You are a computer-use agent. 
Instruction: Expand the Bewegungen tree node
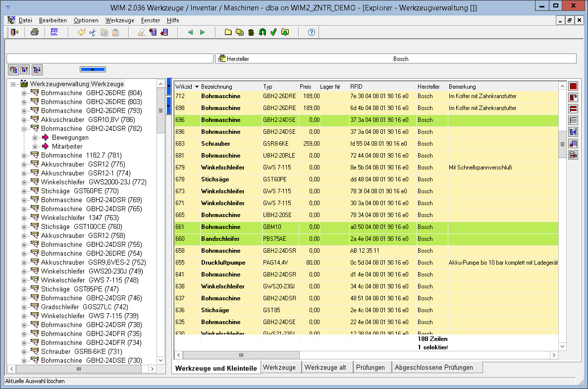coord(35,138)
